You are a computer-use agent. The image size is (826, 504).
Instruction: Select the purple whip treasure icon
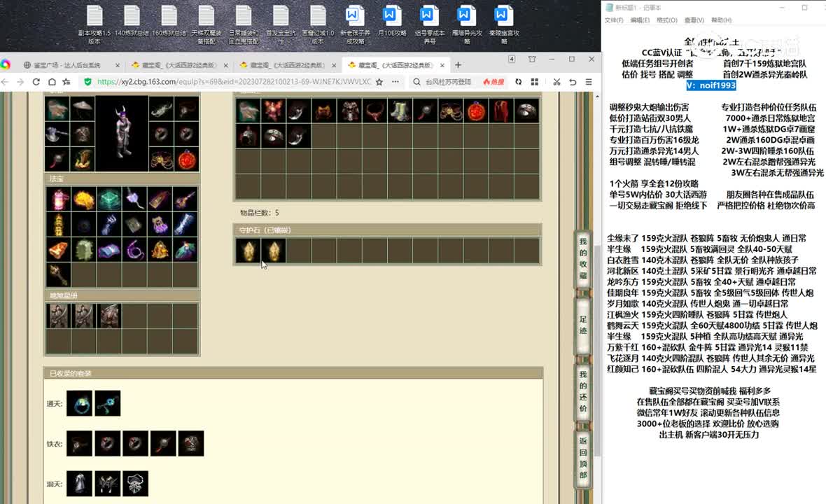(135, 250)
